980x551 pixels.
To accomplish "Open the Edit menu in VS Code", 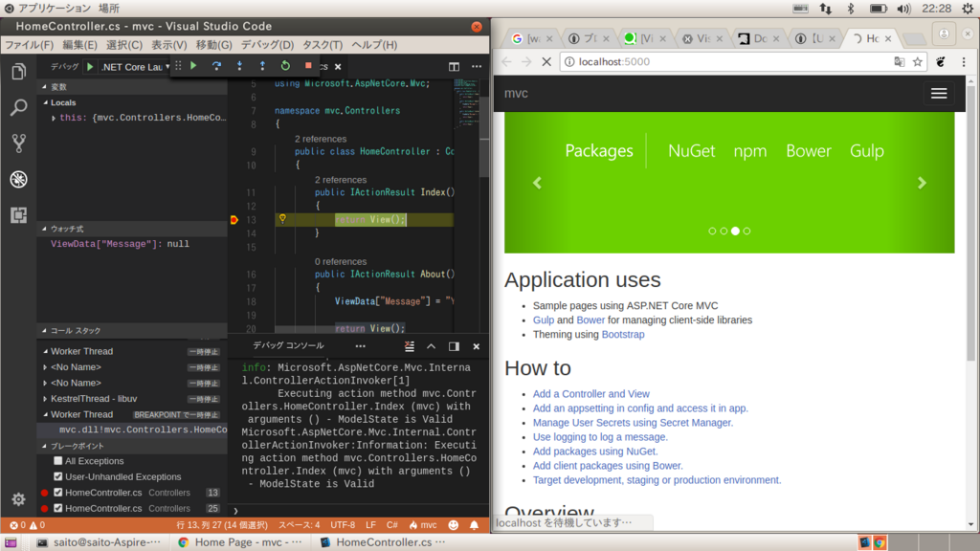I will pos(79,45).
